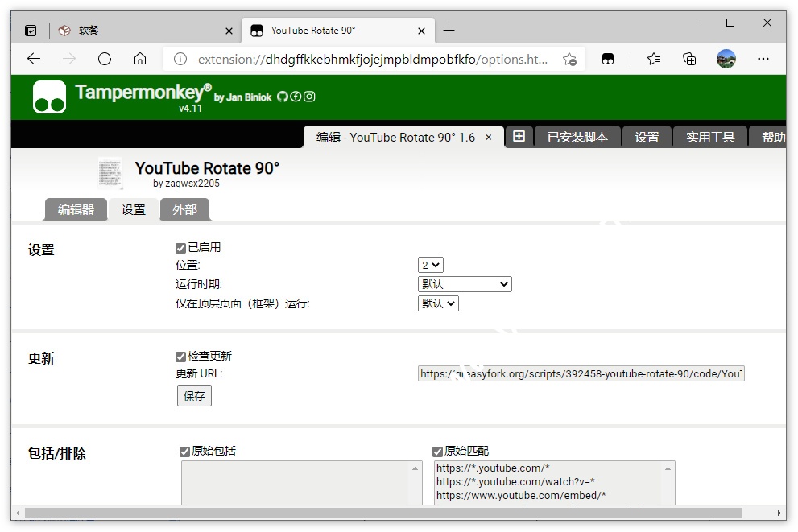Image resolution: width=798 pixels, height=532 pixels.
Task: Open the GitHub page from the Tampermonkey header
Action: (x=283, y=96)
